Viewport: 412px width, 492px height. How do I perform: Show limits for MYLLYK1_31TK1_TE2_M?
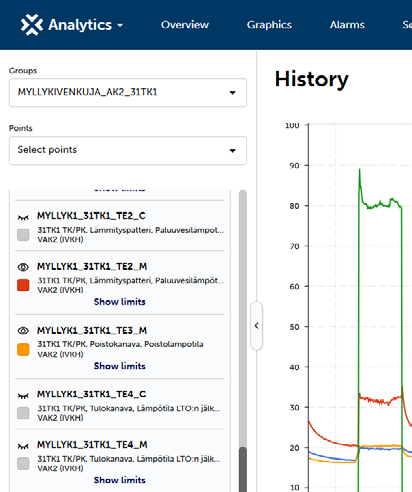point(120,302)
